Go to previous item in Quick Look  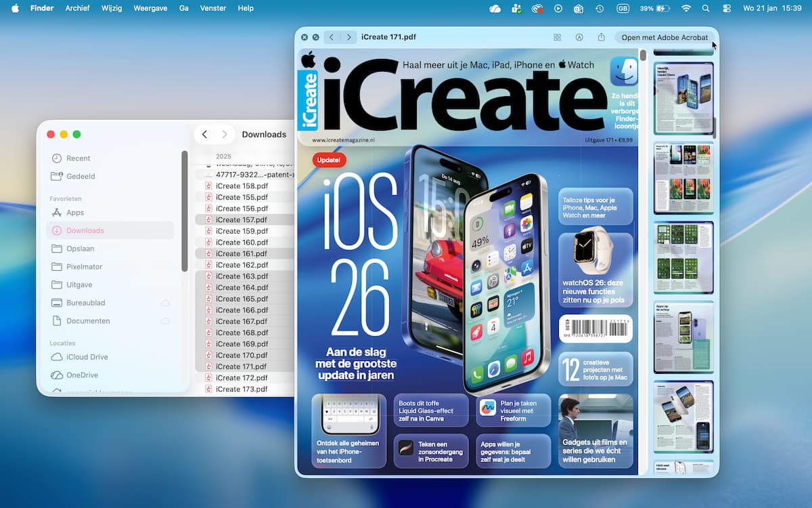coord(332,38)
